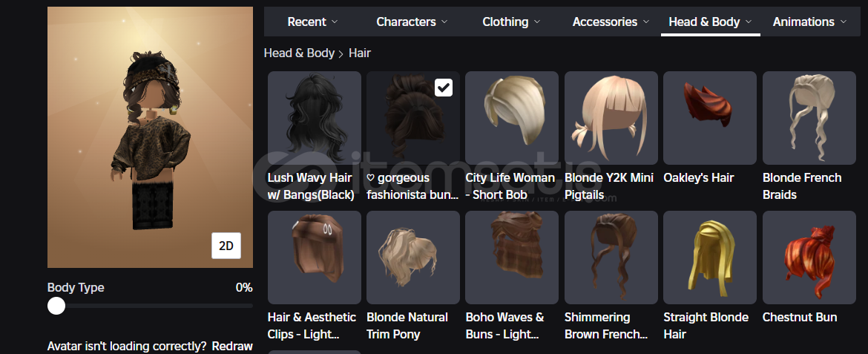The image size is (868, 354).
Task: Expand the Recent dropdown menu
Action: (x=313, y=22)
